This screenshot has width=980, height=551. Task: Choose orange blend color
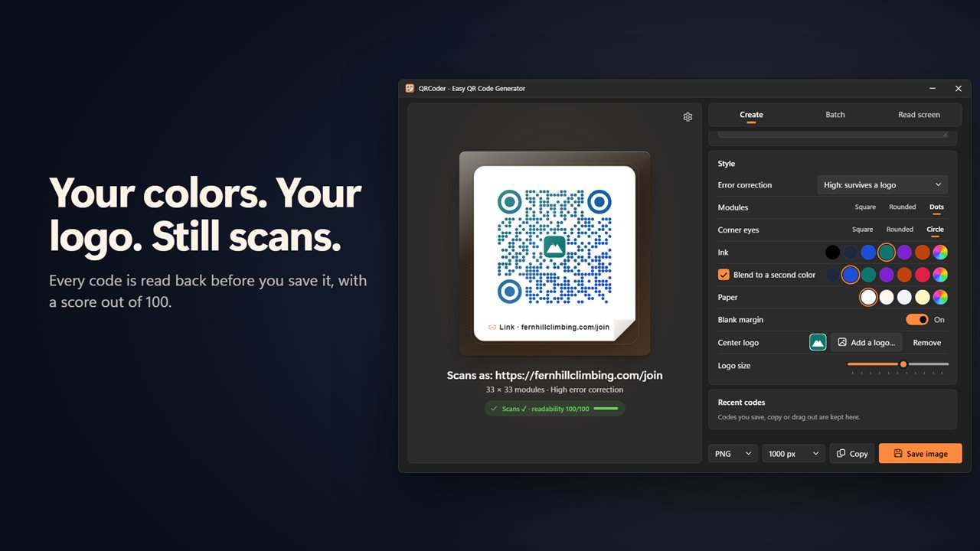point(904,275)
